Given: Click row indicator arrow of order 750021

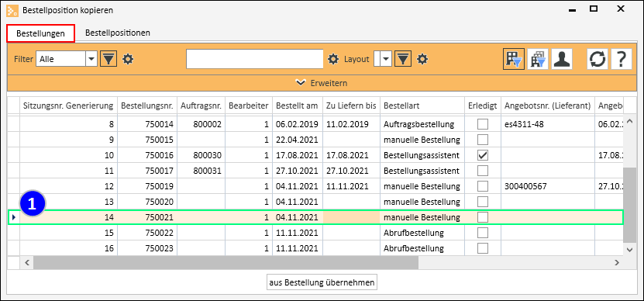Looking at the screenshot, I should [13, 217].
